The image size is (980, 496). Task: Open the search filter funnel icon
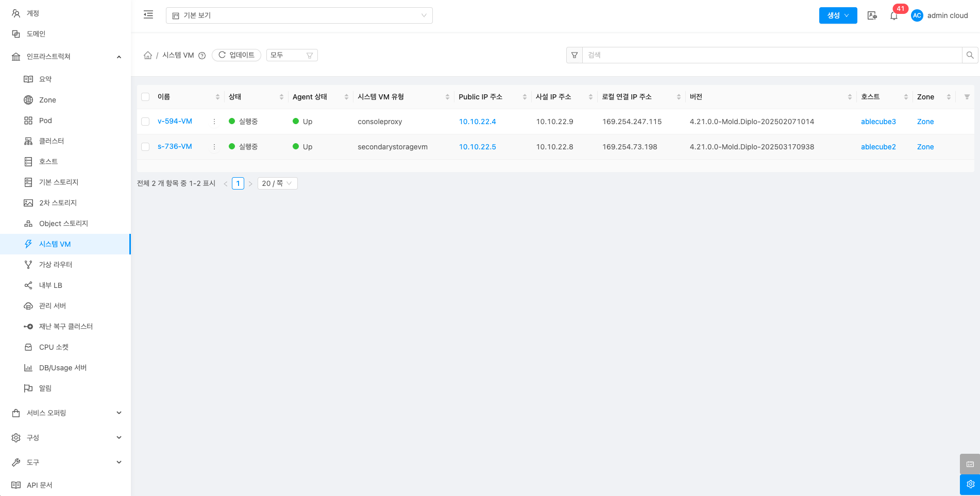pyautogui.click(x=575, y=55)
